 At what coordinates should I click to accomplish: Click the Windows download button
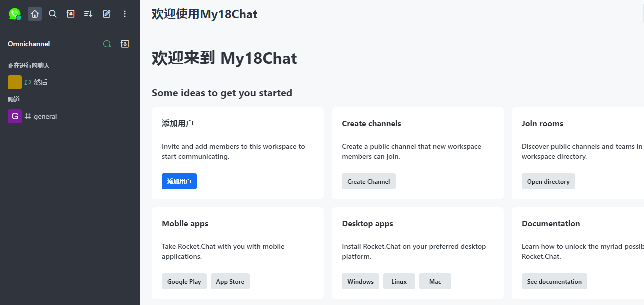[361, 281]
